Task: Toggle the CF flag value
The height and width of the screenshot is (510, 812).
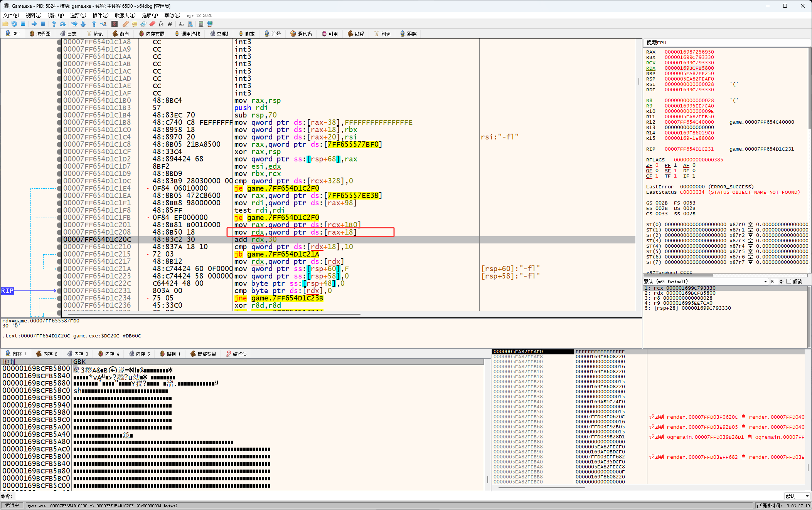Action: [657, 176]
